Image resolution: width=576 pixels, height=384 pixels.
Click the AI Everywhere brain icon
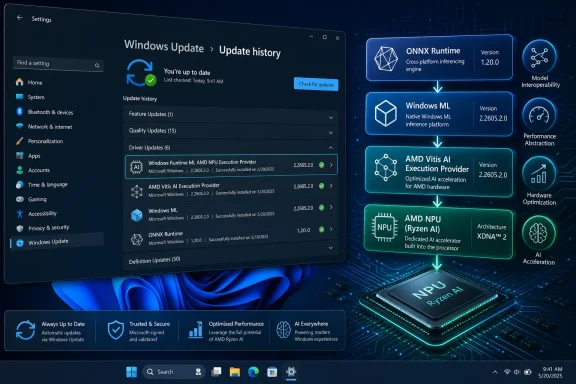[x=283, y=330]
